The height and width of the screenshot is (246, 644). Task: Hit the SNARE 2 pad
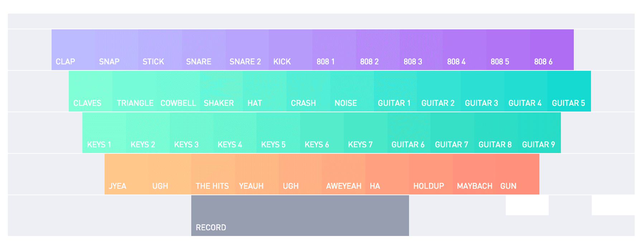pyautogui.click(x=247, y=50)
